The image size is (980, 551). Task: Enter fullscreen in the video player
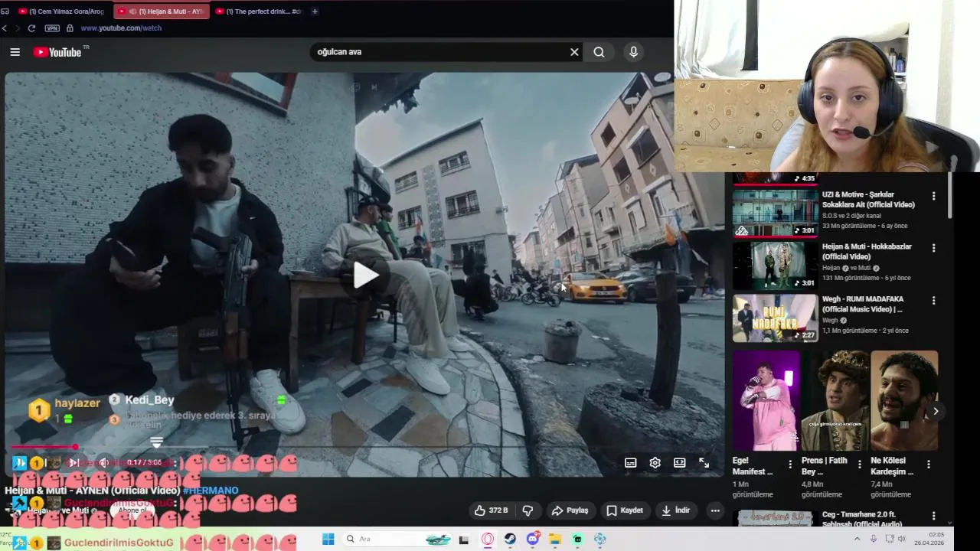tap(704, 462)
